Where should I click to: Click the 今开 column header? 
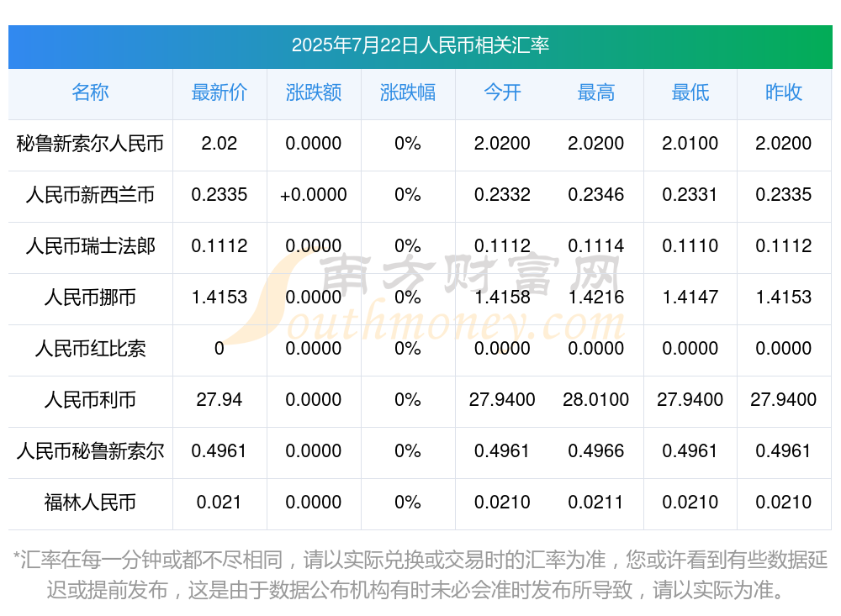pyautogui.click(x=502, y=92)
